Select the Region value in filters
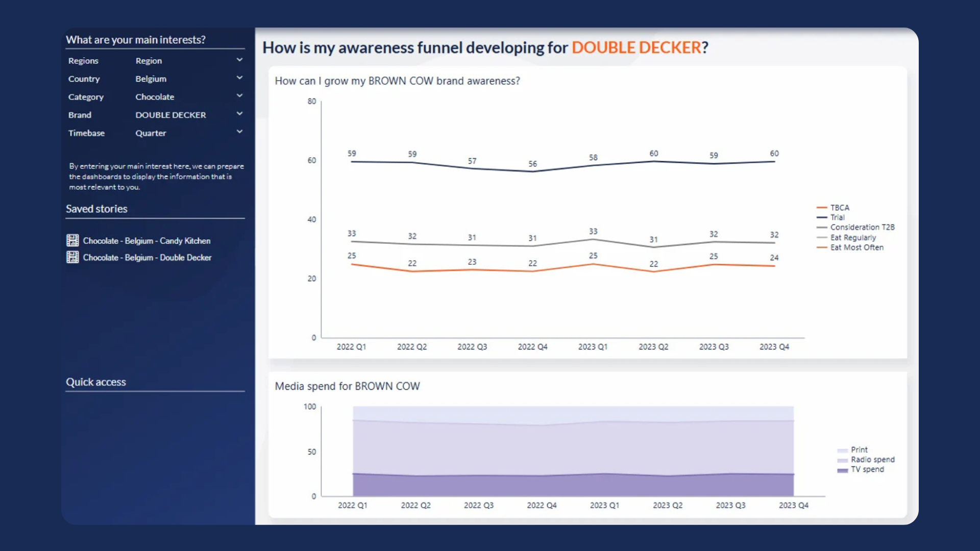This screenshot has height=551, width=980. pyautogui.click(x=149, y=61)
